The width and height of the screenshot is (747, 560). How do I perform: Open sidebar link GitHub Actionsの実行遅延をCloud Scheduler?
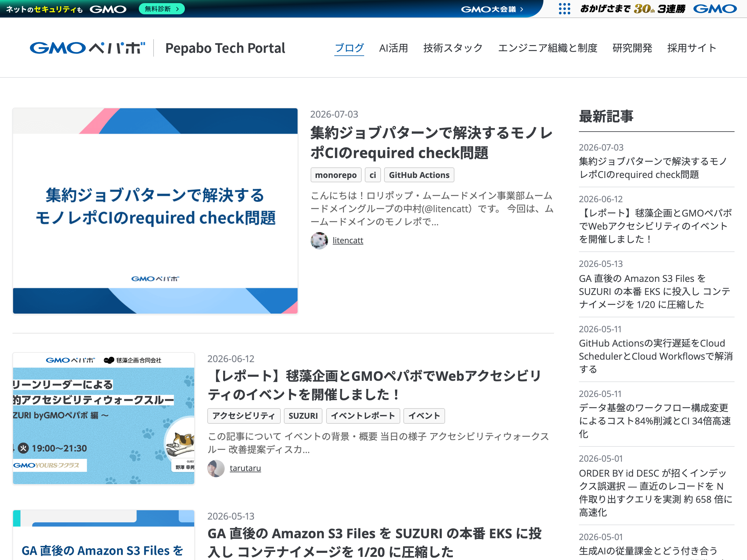point(656,356)
